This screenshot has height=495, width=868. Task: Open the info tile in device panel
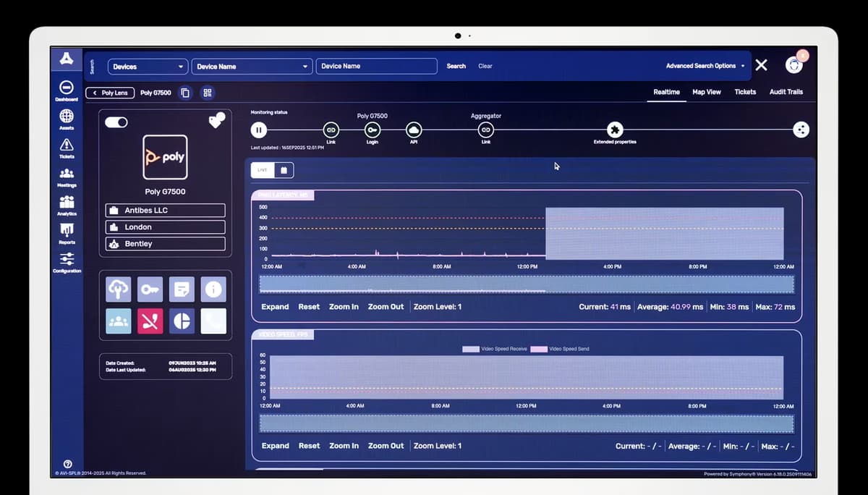tap(213, 289)
